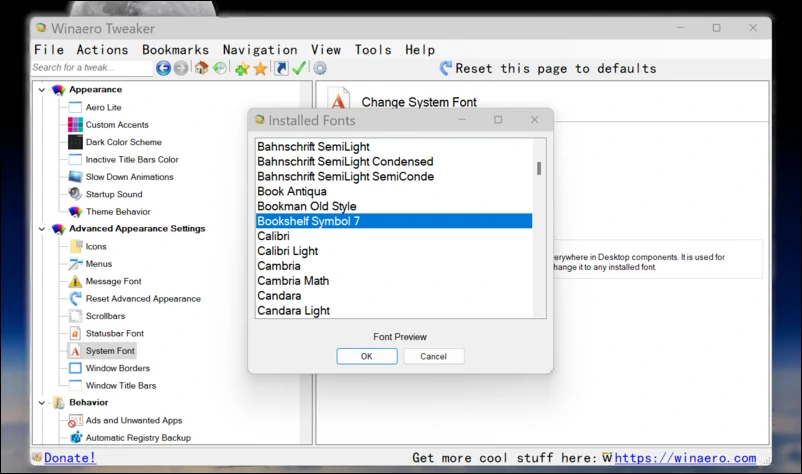Open recent history clock icon
802x474 pixels.
pyautogui.click(x=220, y=67)
